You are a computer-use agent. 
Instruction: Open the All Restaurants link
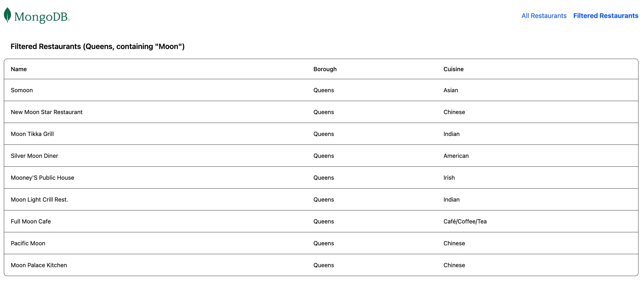coord(544,16)
